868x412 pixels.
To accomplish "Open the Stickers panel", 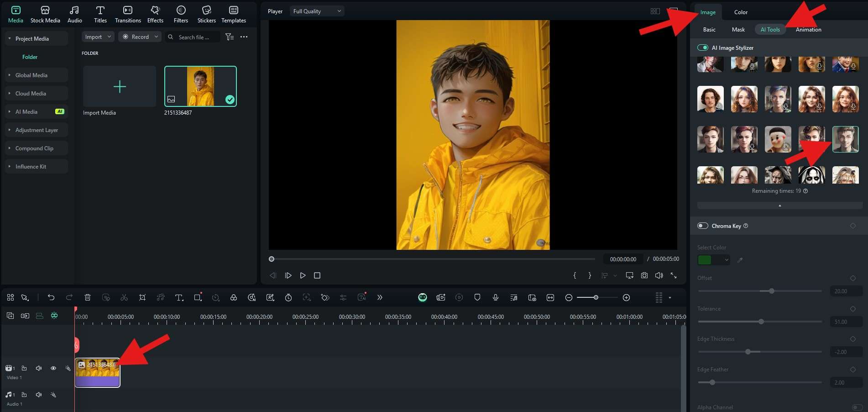I will tap(206, 14).
